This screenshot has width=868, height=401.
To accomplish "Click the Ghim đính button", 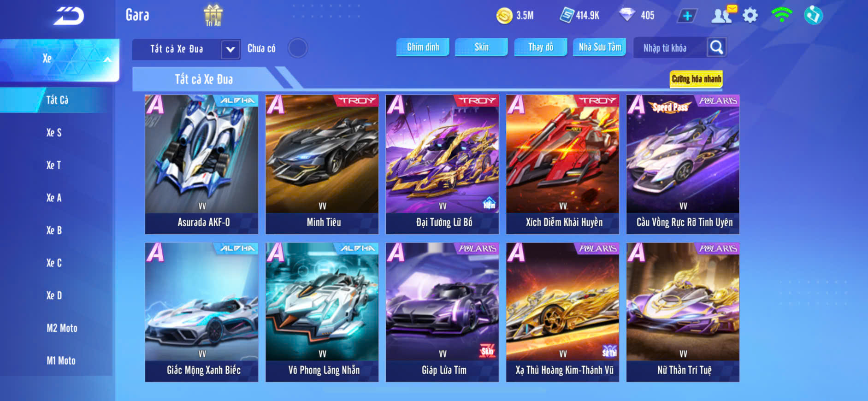I will tap(423, 47).
